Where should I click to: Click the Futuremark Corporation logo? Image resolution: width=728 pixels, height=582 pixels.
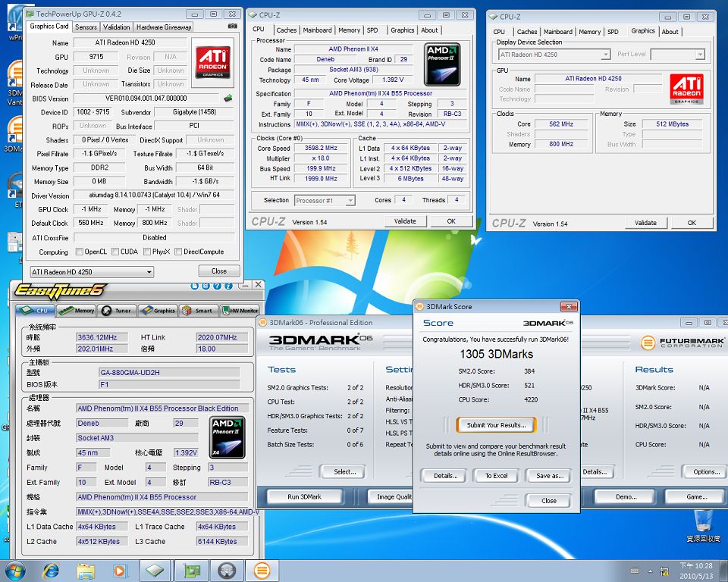[x=682, y=343]
